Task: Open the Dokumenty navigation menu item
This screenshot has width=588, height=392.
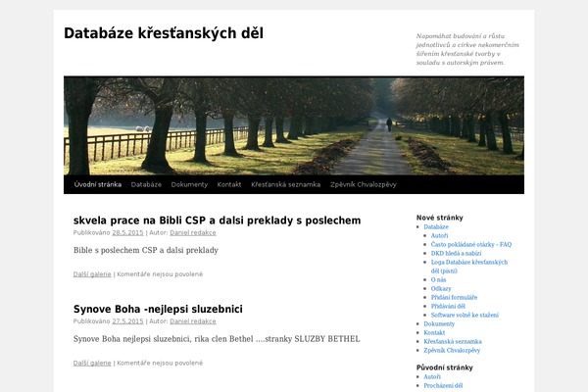Action: tap(189, 184)
